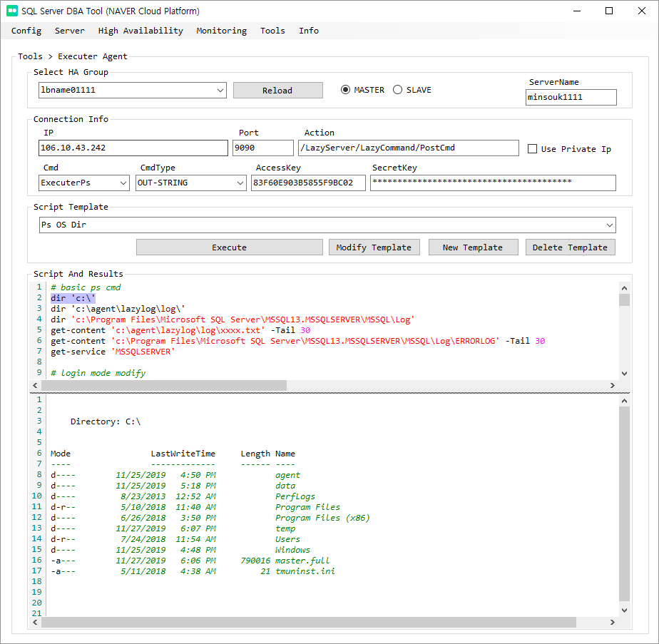
Task: Click the Reload button
Action: 278,91
